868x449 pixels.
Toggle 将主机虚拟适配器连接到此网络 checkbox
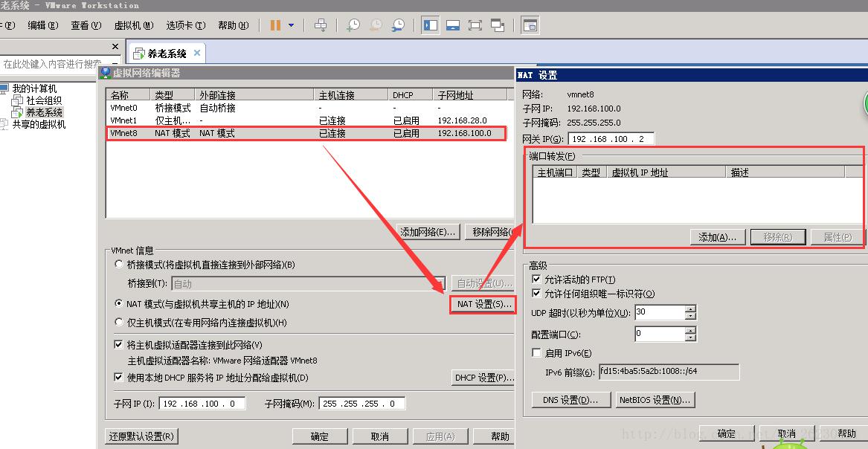[x=118, y=344]
